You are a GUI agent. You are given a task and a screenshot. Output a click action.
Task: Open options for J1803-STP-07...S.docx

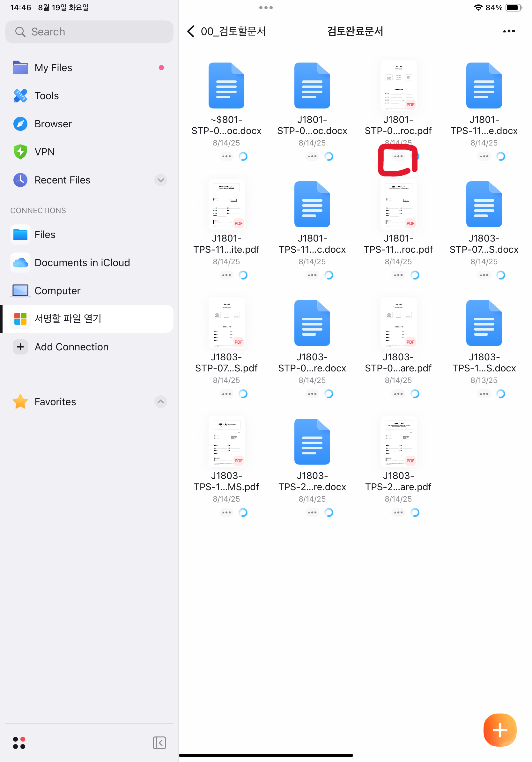tap(484, 275)
